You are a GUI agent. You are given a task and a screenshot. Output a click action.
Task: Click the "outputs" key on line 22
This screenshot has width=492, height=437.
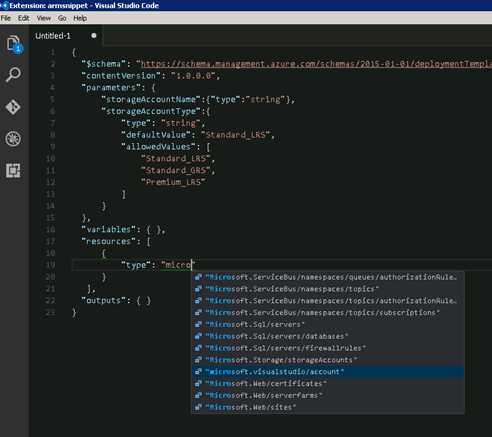pos(104,301)
